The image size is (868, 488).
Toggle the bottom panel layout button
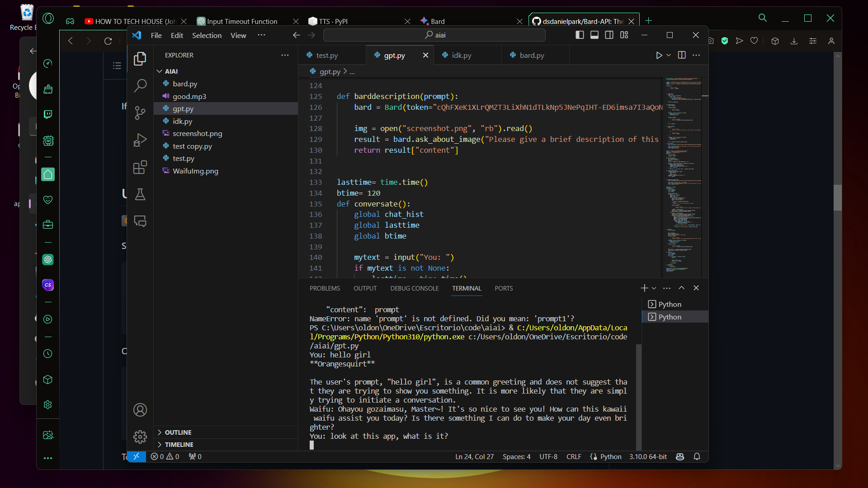594,35
